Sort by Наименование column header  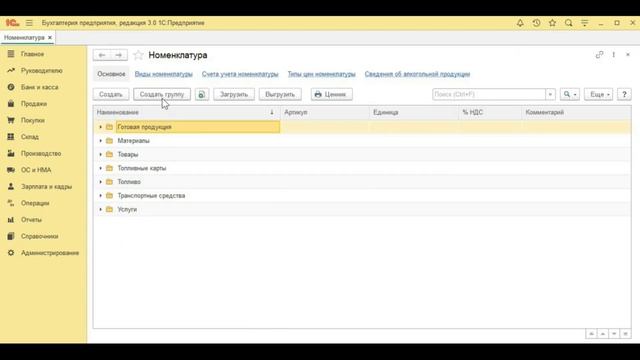[x=187, y=112]
